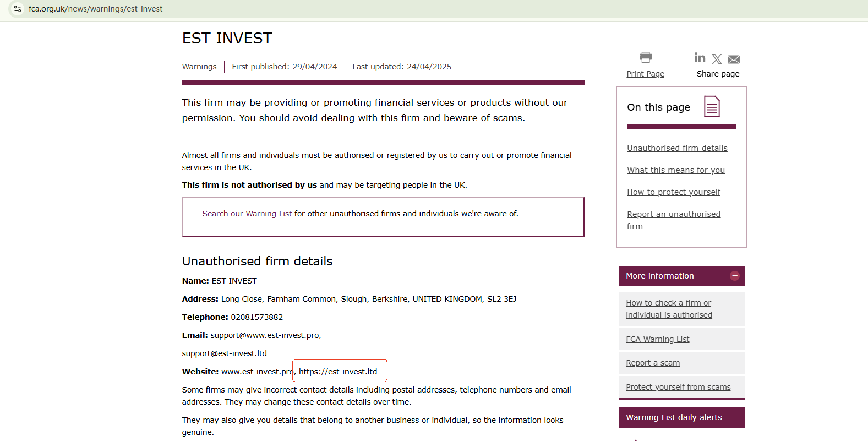The height and width of the screenshot is (441, 868).
Task: Click the Print Page link
Action: pos(645,74)
